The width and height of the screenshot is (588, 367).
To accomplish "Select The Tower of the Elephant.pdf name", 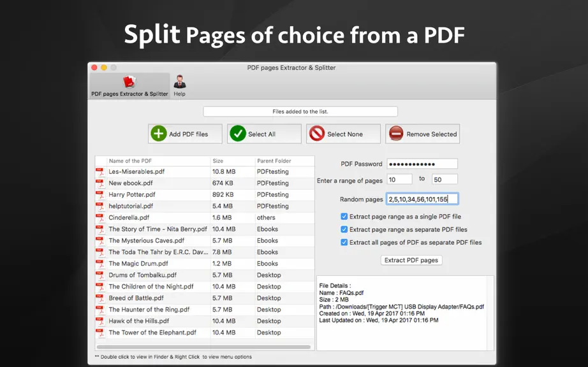I will coord(152,333).
